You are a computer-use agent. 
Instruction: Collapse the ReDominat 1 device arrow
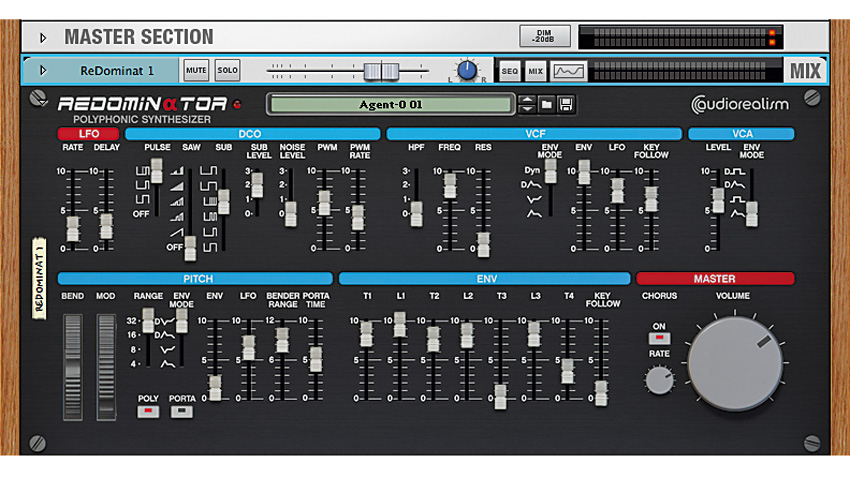tap(43, 70)
